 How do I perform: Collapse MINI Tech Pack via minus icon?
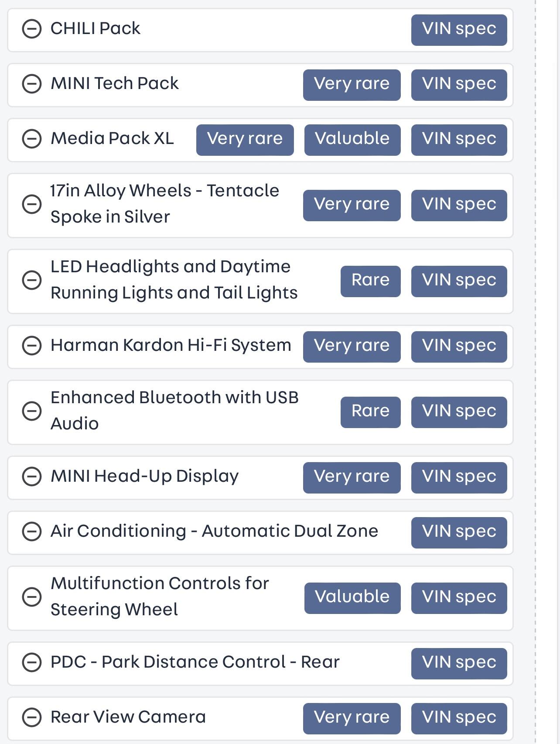[32, 84]
